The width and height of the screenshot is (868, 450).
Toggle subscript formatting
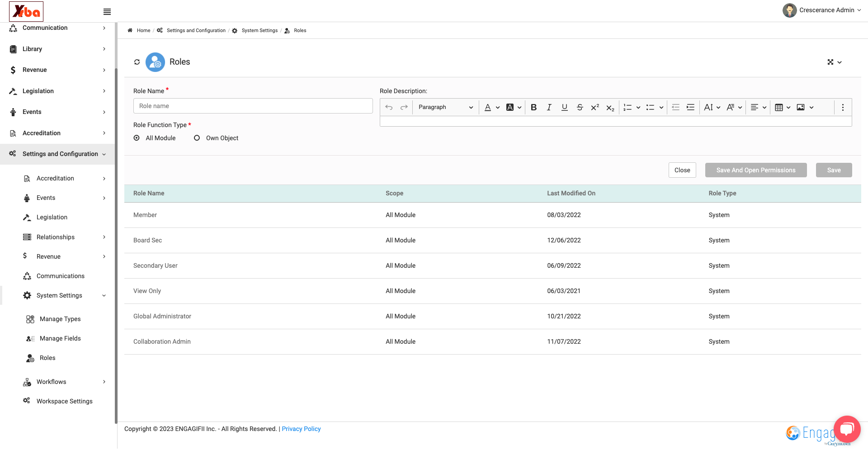610,107
